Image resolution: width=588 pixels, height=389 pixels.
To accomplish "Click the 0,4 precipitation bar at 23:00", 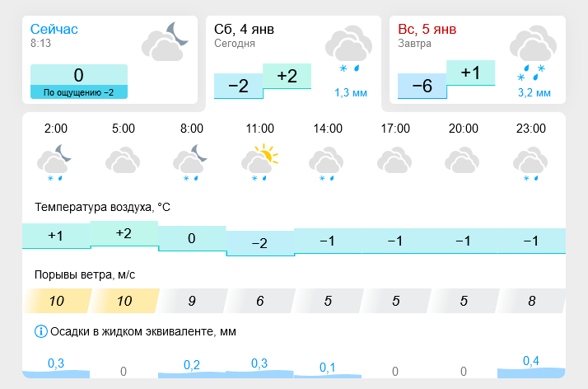I will click(x=531, y=367).
